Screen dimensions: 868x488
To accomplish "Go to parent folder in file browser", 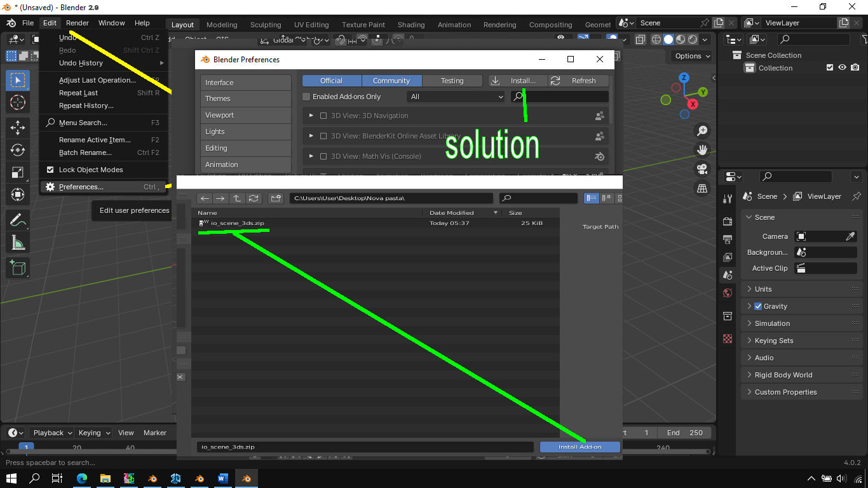I will point(236,198).
